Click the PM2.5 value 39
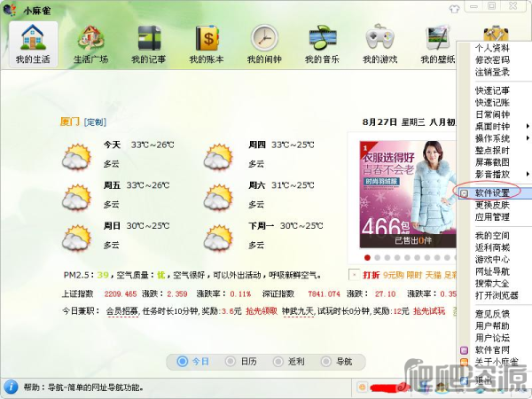The height and width of the screenshot is (399, 532). tap(103, 275)
